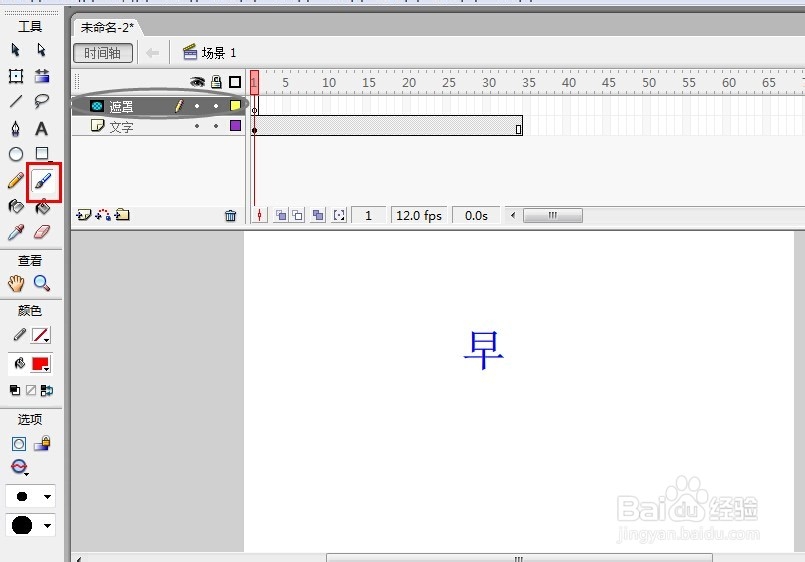Click the pencil stroke color icon

tap(20, 335)
